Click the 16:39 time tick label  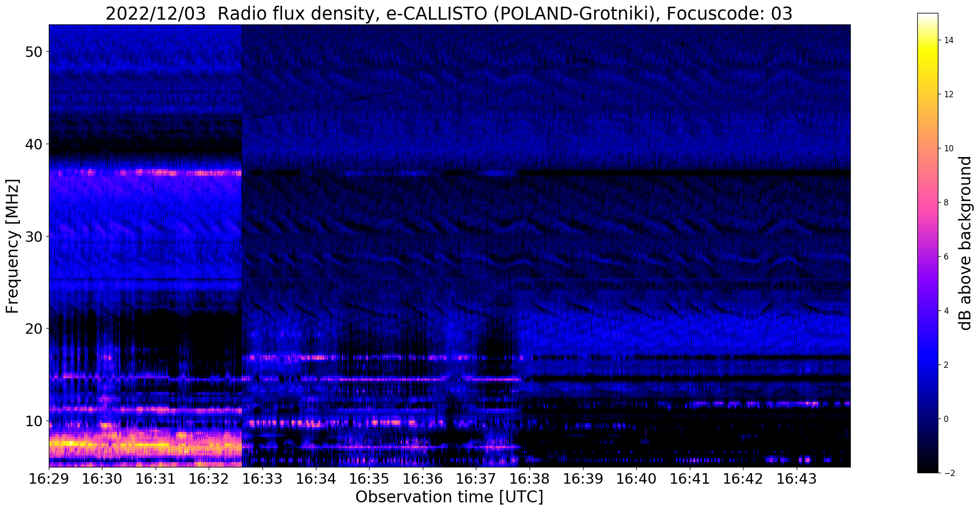[x=583, y=479]
